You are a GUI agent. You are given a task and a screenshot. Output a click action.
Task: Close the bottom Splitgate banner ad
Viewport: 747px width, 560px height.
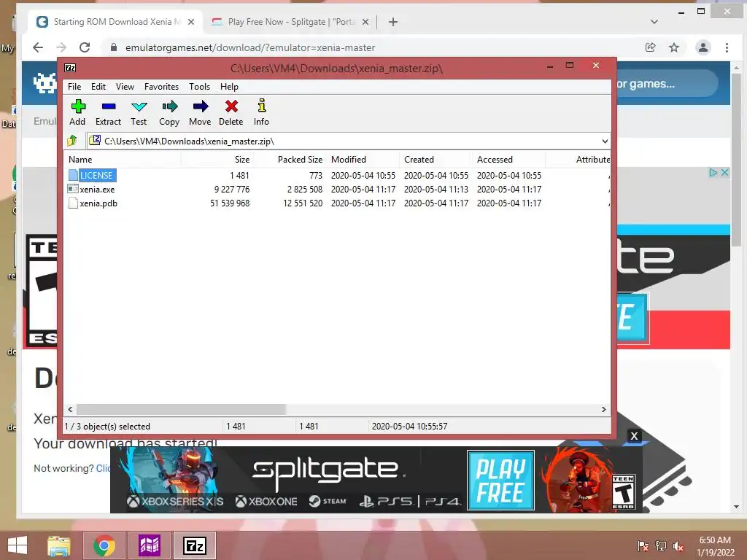click(x=634, y=436)
